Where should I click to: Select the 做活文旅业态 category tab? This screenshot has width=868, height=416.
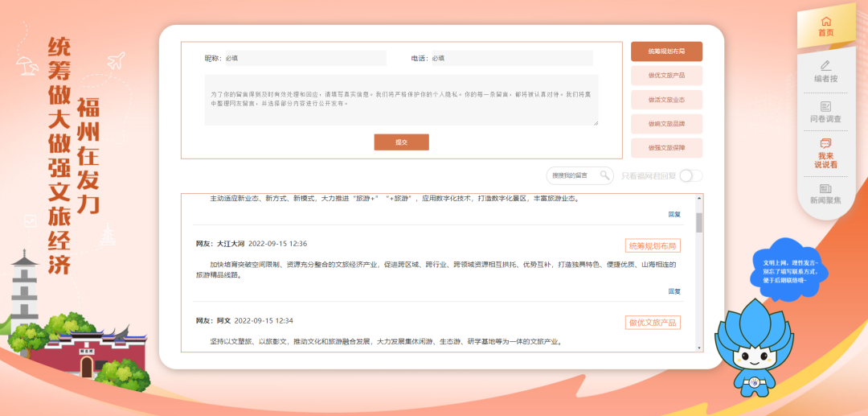666,100
